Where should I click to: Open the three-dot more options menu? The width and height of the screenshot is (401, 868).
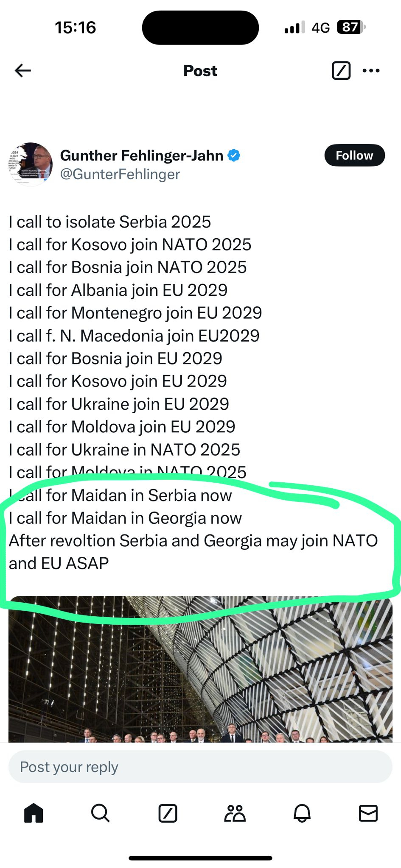pos(370,70)
